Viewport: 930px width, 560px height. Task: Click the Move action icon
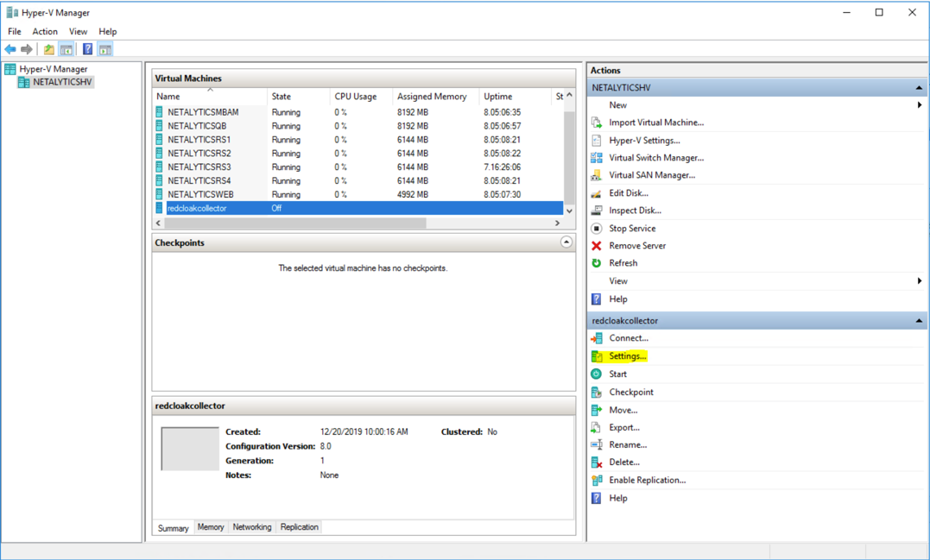[597, 410]
